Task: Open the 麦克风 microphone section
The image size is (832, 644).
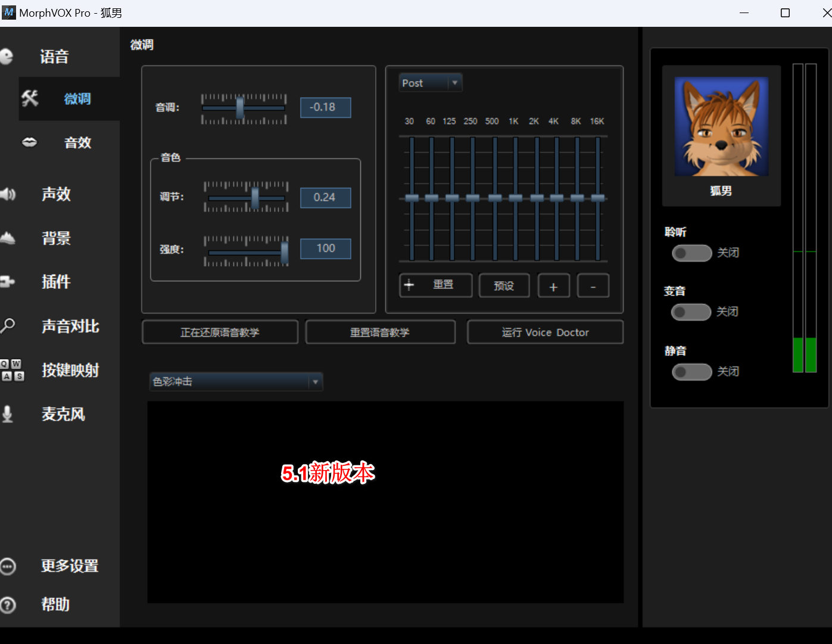Action: click(63, 414)
